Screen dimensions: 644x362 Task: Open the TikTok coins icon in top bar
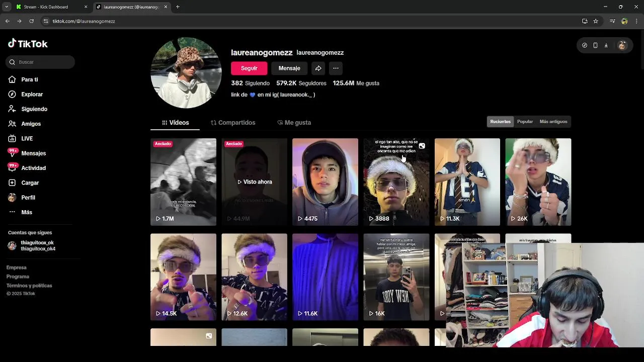(x=585, y=45)
